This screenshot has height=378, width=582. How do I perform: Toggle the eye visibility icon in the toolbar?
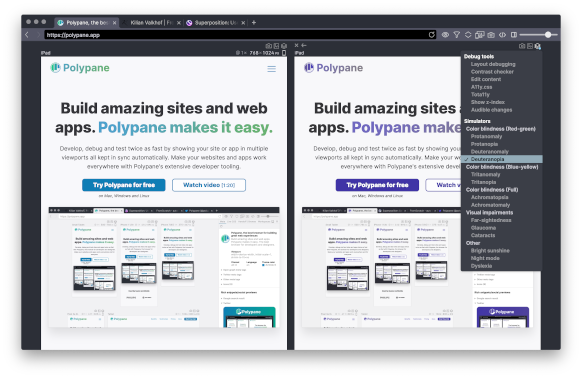(x=445, y=35)
